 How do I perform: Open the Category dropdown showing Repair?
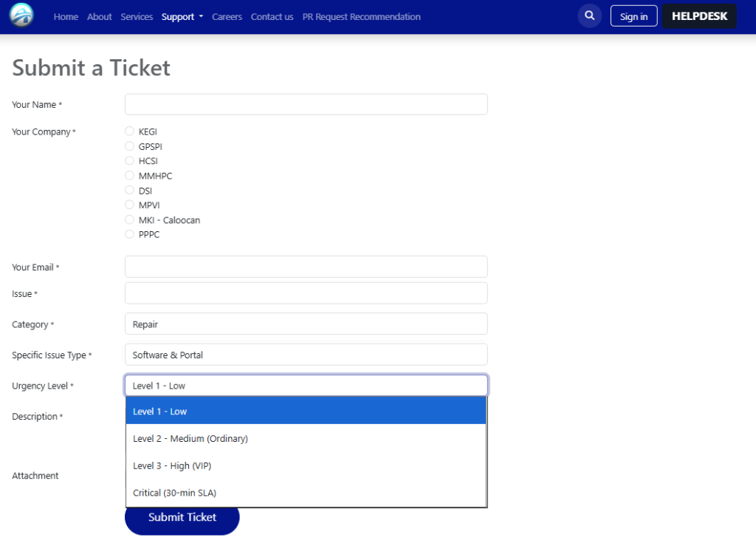tap(306, 324)
